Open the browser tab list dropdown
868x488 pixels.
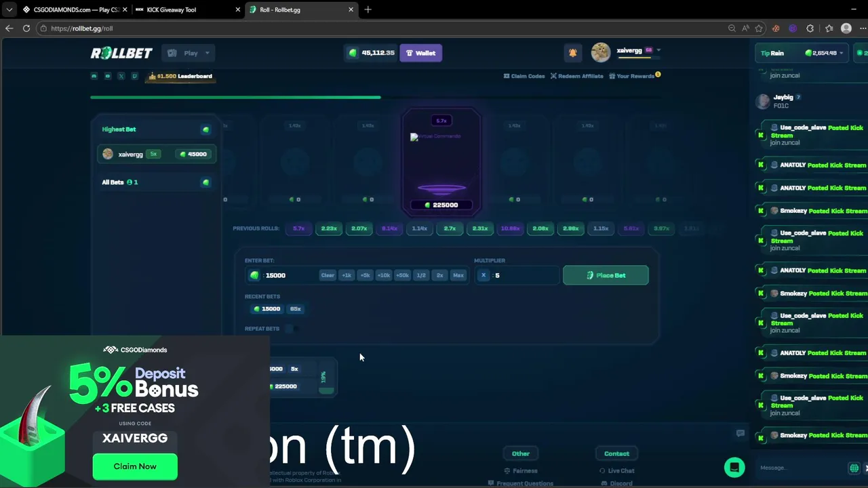tap(9, 9)
